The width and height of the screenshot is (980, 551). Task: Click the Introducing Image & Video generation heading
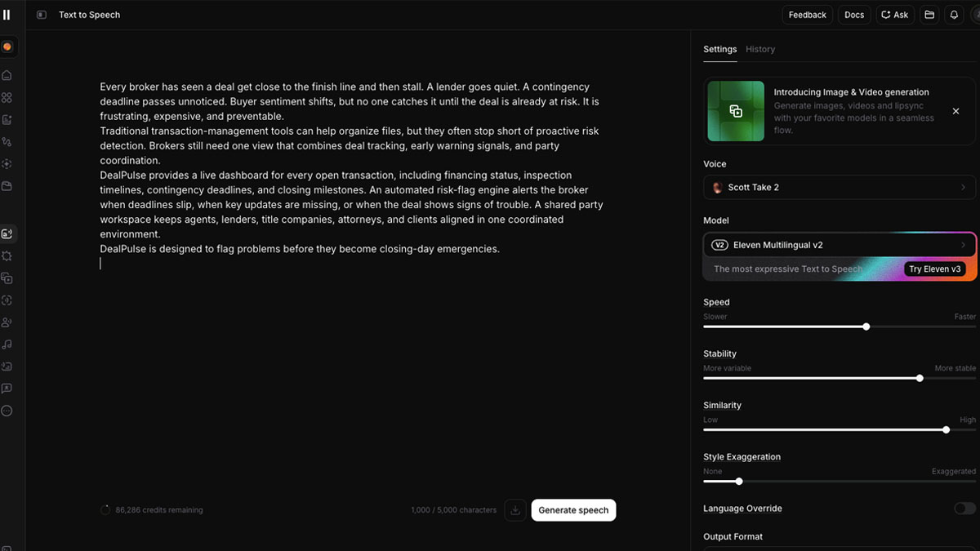click(852, 92)
